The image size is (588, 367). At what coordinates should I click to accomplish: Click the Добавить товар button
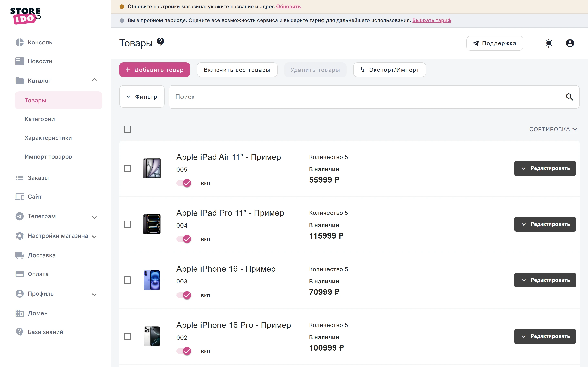pyautogui.click(x=155, y=70)
